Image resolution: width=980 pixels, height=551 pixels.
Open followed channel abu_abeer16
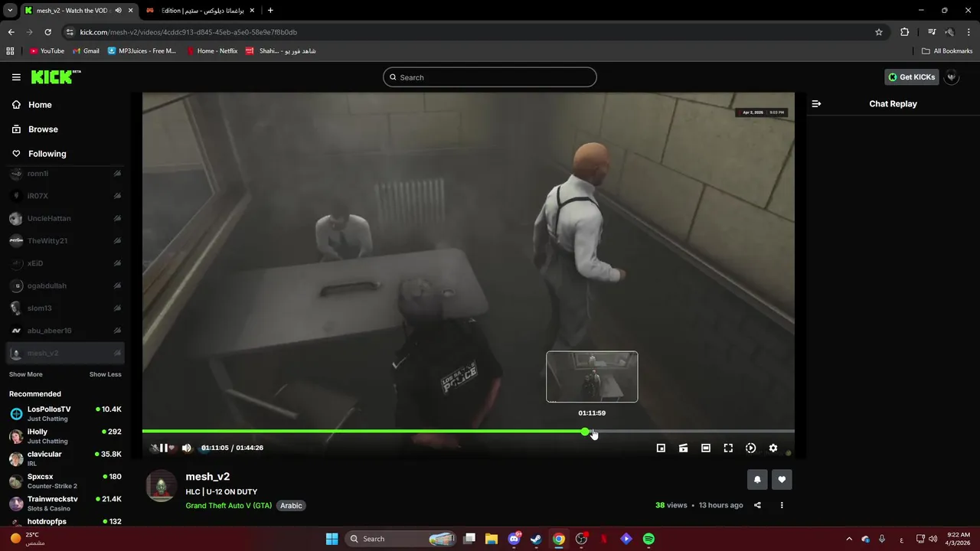tap(65, 331)
